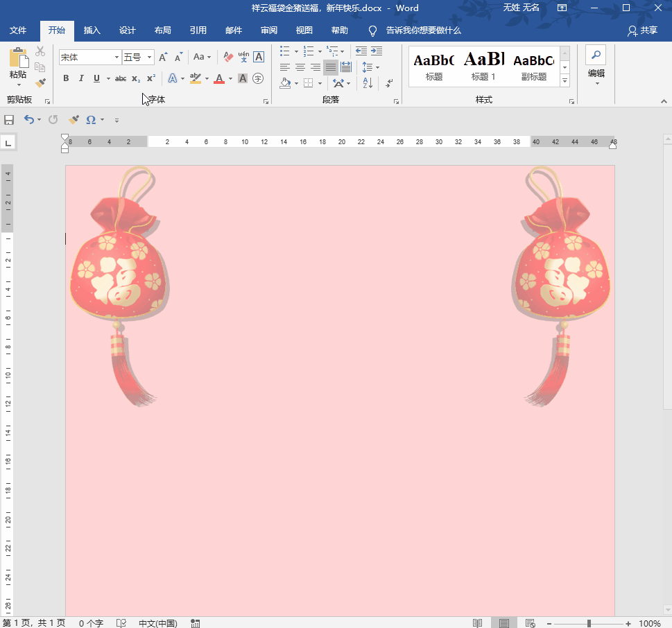Screen dimensions: 672x628
Task: Increase font size with the grow font icon
Action: point(163,57)
